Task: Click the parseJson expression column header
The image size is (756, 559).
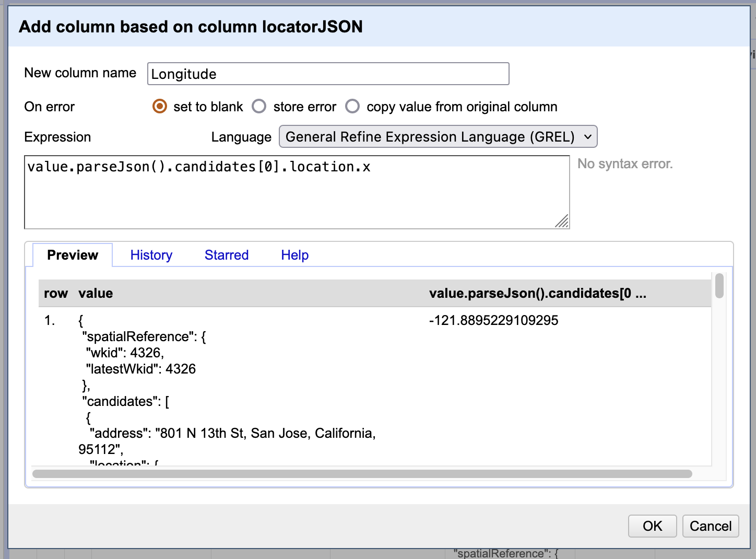Action: click(x=537, y=293)
